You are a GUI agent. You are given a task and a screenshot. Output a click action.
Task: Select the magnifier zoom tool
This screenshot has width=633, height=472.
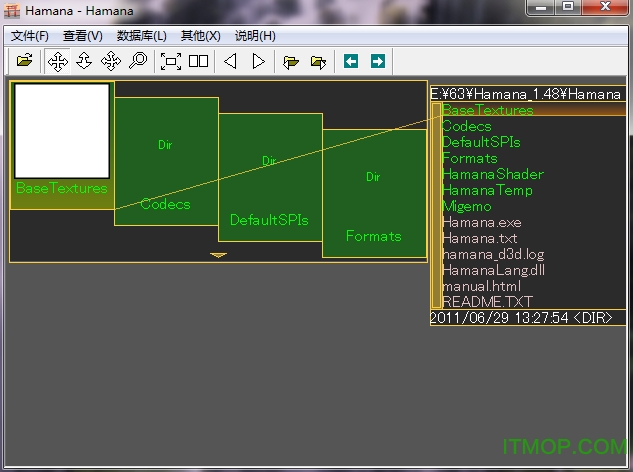tap(138, 61)
